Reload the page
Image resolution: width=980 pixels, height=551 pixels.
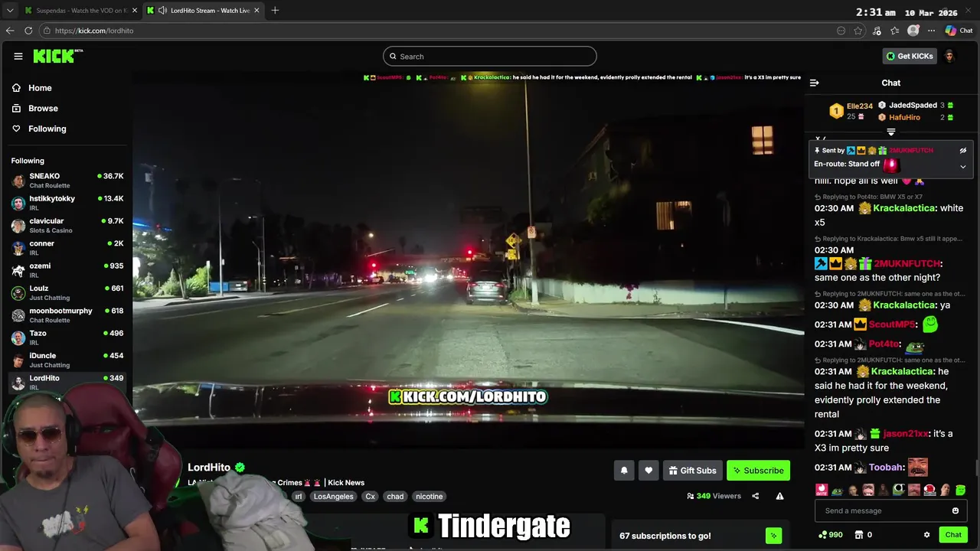click(x=28, y=31)
